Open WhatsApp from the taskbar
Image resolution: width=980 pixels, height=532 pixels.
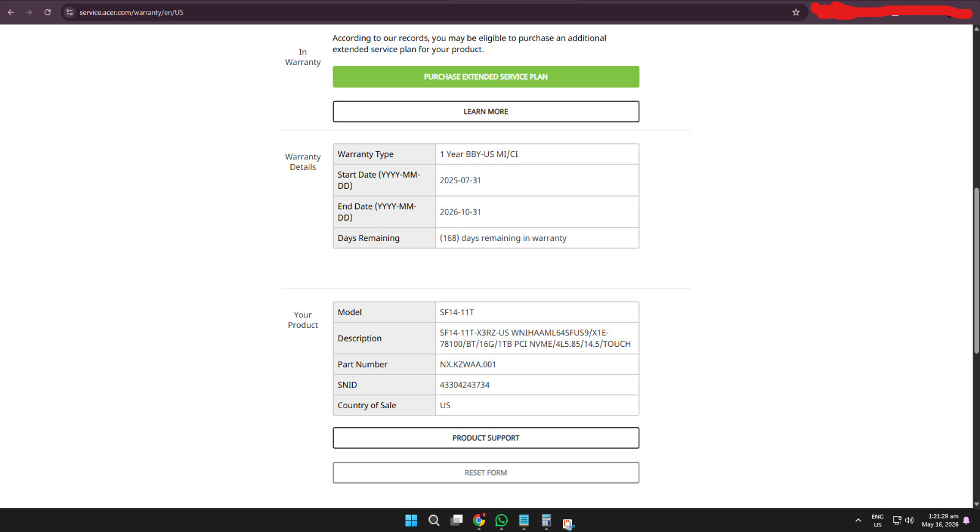pos(502,520)
